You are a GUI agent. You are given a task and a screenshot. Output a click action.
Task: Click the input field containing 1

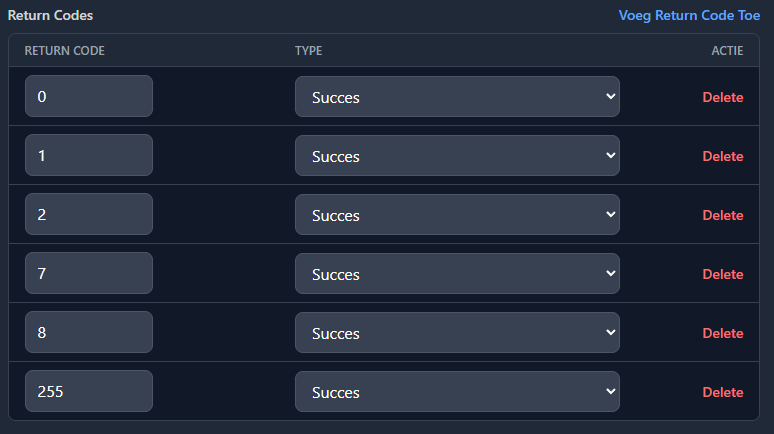coord(89,156)
